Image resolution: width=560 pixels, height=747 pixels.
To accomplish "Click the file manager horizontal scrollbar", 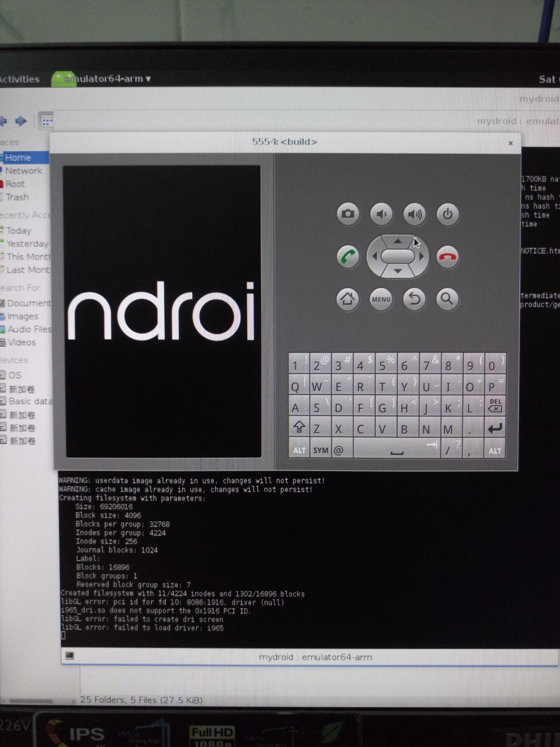I will tap(30, 701).
